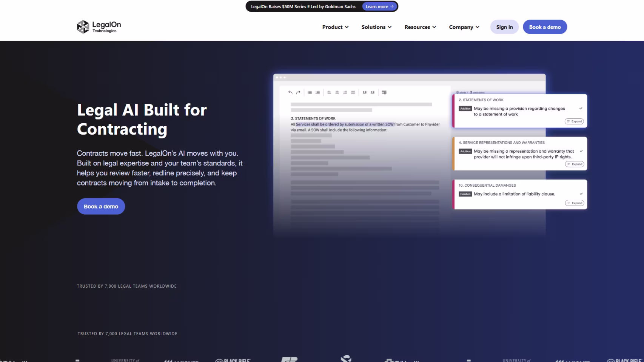This screenshot has height=362, width=644.
Task: Open the Product dropdown menu
Action: (335, 27)
